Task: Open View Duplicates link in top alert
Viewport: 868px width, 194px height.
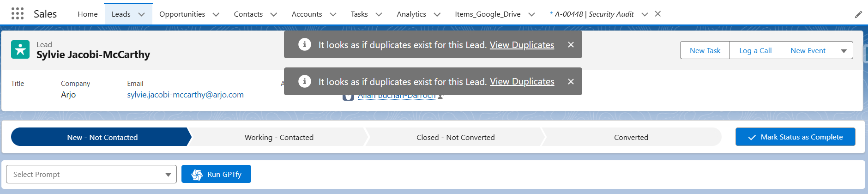Action: (x=522, y=45)
